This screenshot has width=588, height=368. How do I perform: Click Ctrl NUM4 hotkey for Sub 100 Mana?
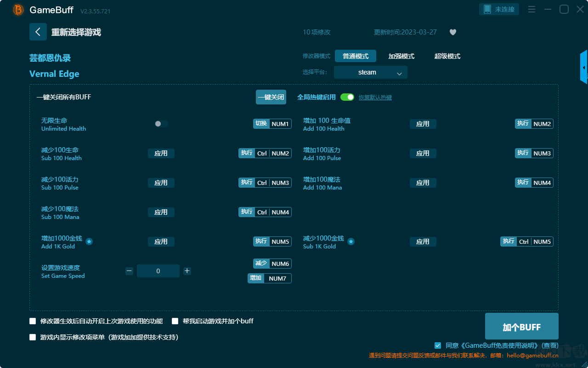[265, 212]
